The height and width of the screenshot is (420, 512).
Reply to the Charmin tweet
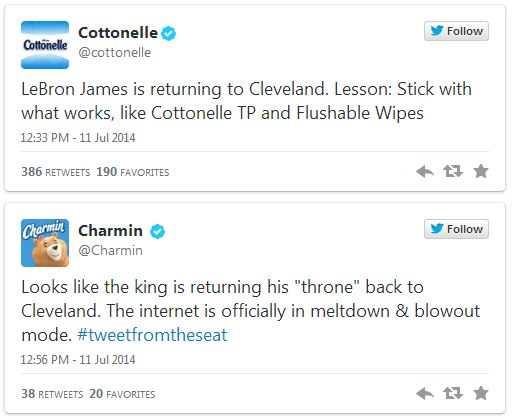pos(425,394)
